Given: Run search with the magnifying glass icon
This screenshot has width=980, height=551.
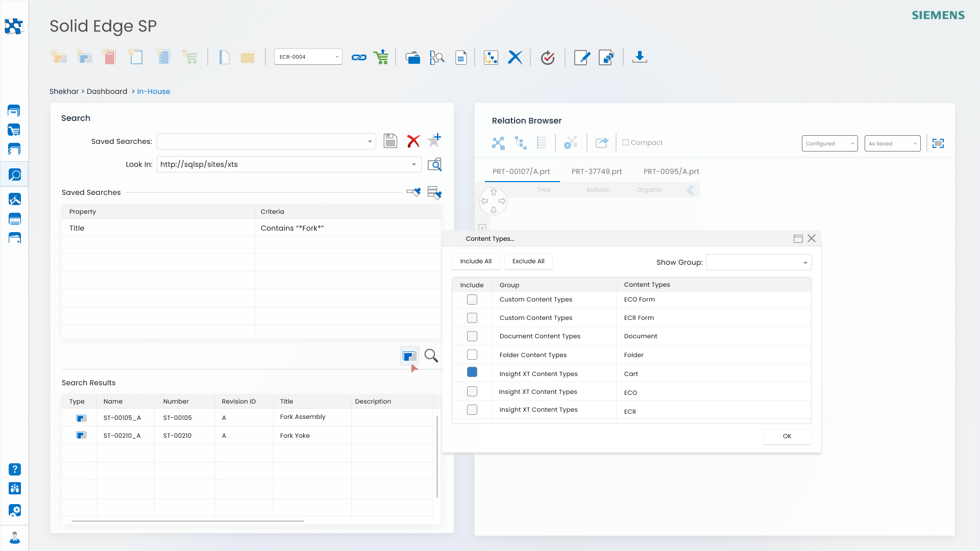Looking at the screenshot, I should click(431, 356).
